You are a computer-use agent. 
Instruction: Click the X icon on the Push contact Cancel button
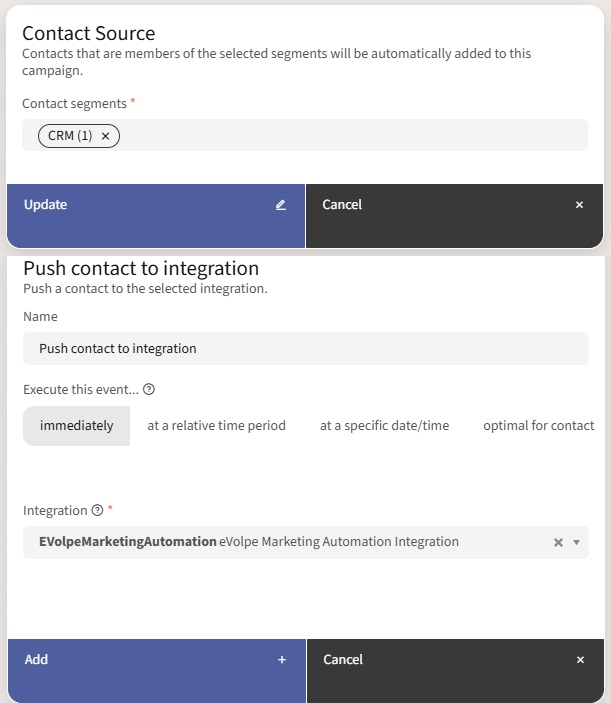tap(580, 660)
